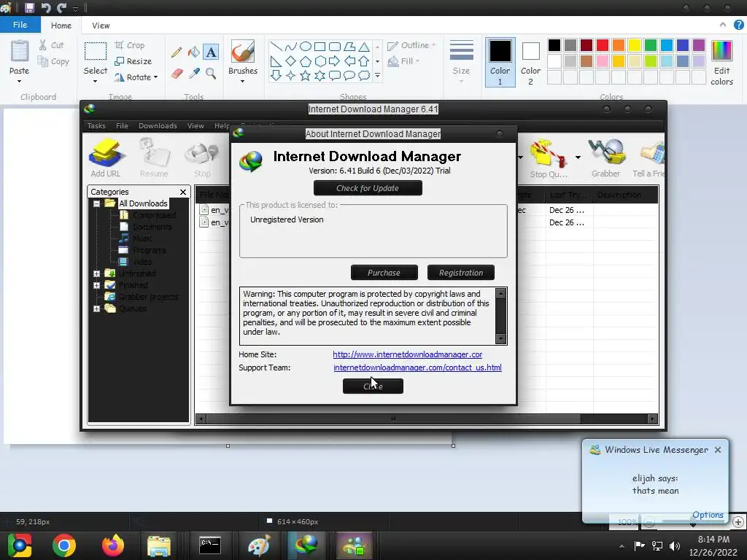
Task: Click the Crop tool
Action: 130,45
